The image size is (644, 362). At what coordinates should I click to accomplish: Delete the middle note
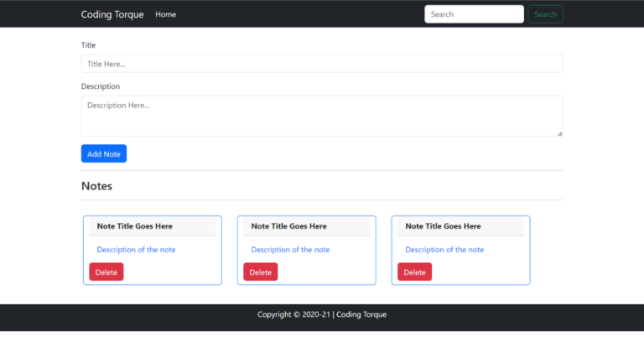click(x=261, y=272)
